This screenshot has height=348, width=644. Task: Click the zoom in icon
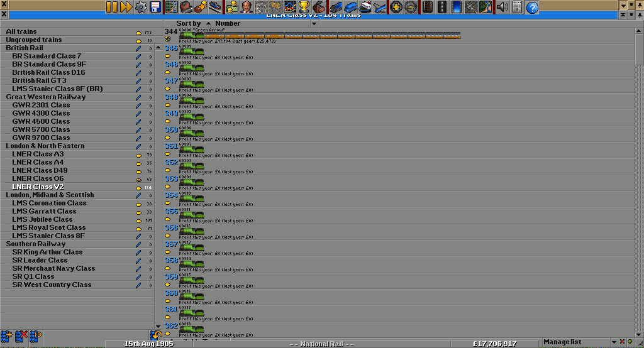[396, 7]
